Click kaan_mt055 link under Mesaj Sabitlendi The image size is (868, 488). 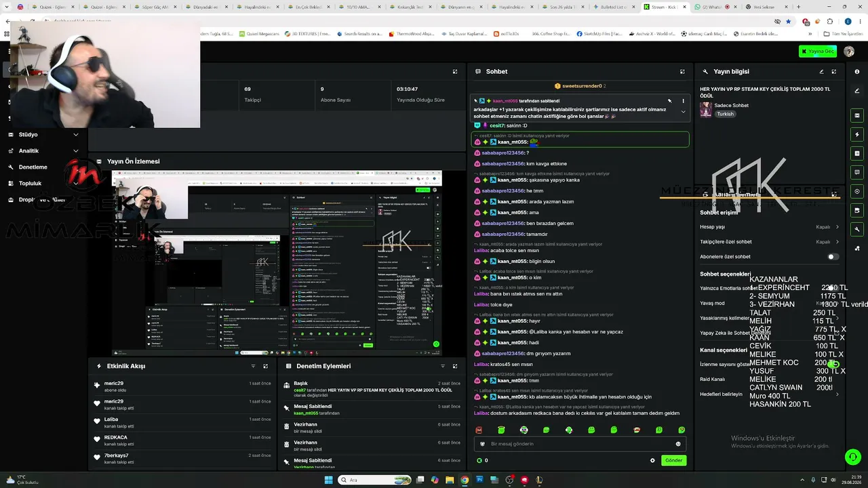(x=306, y=413)
